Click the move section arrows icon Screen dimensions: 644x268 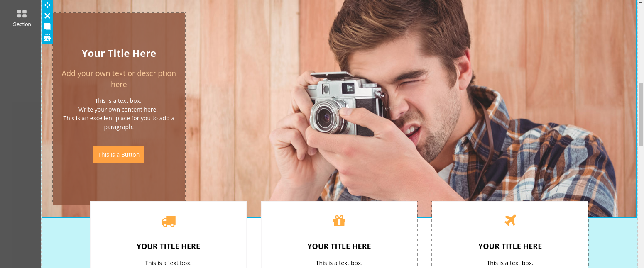(x=47, y=5)
